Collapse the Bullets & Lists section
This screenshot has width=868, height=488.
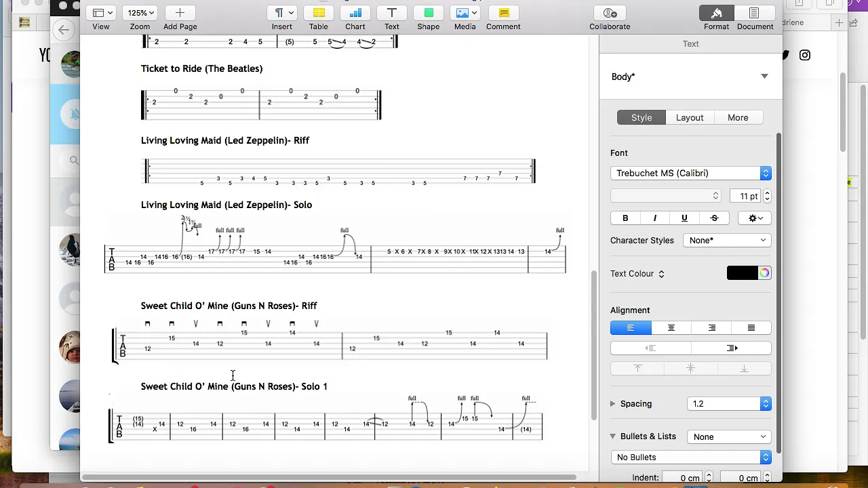613,436
